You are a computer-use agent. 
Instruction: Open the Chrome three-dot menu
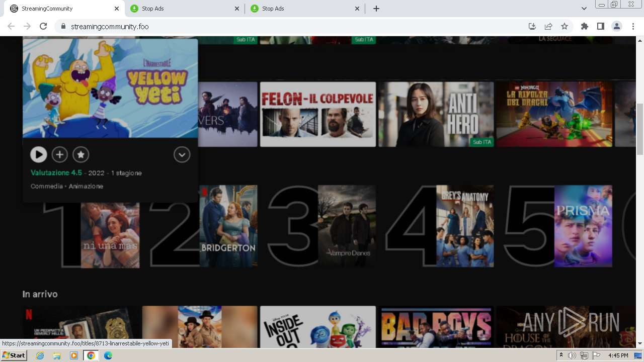click(633, 26)
